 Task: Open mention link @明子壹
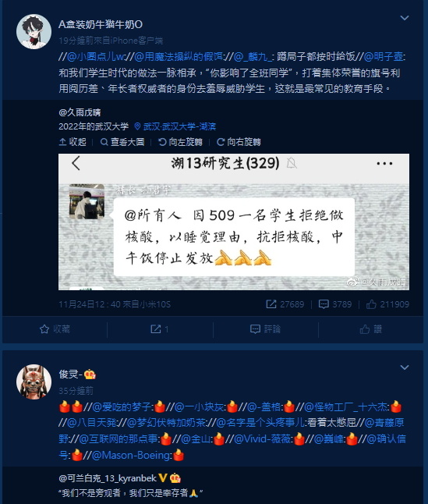(384, 57)
